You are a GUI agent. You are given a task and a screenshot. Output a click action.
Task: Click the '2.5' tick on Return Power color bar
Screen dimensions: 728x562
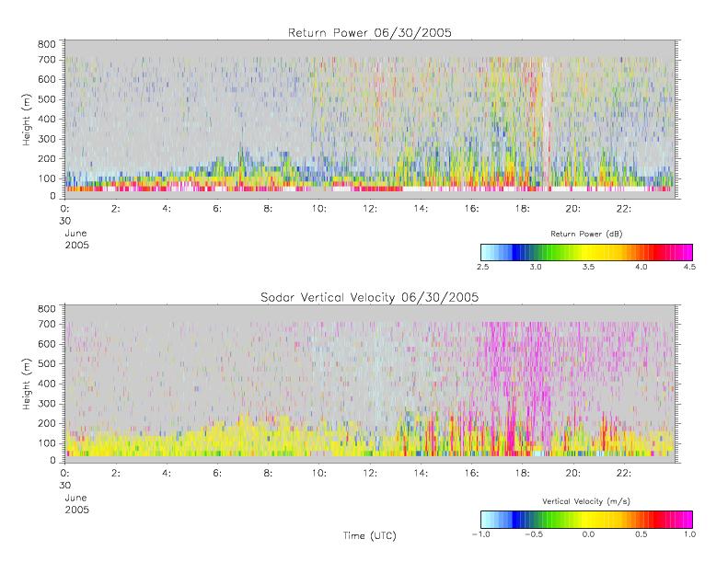coord(483,267)
